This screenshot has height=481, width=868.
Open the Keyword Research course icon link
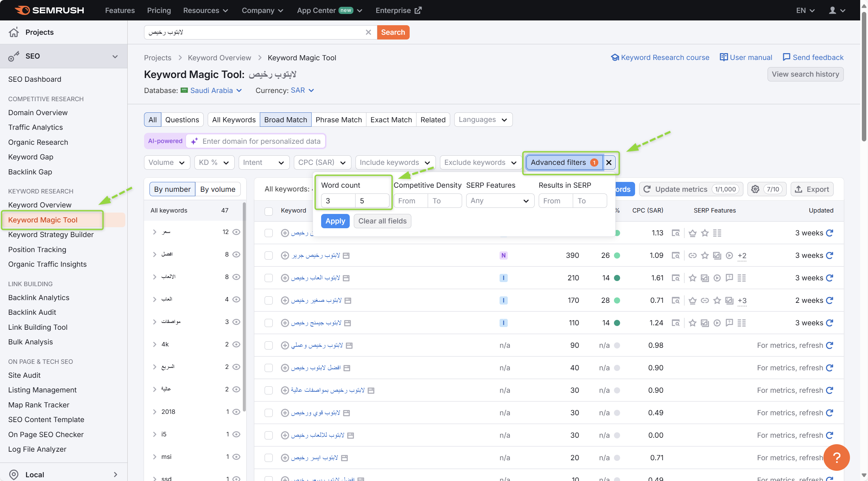coord(615,57)
